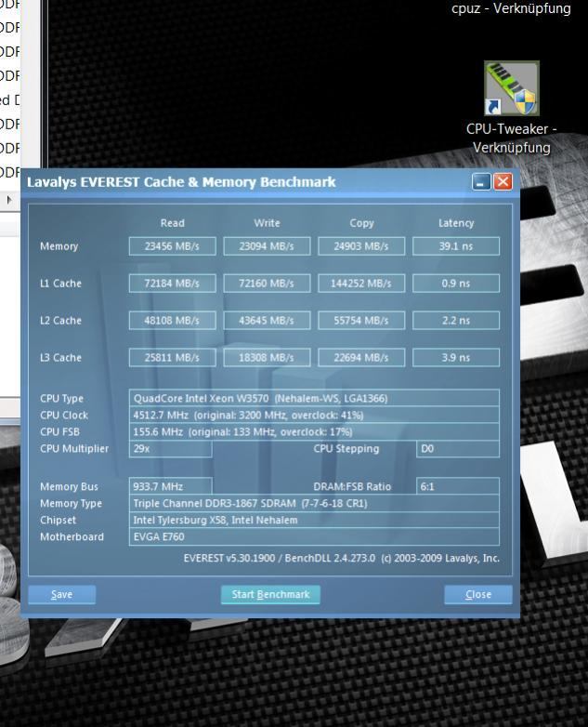Viewport: 588px width, 727px height.
Task: Close the EVEREST window with red X
Action: (503, 182)
